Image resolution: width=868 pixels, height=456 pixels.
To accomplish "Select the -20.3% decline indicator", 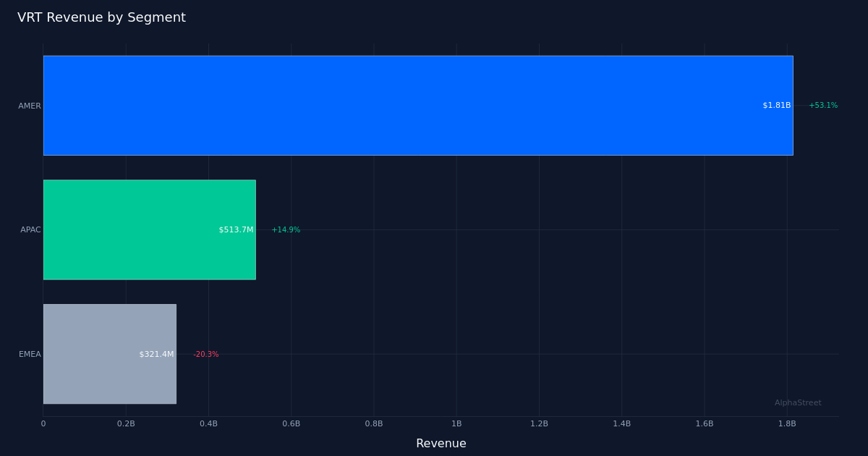I will click(206, 354).
